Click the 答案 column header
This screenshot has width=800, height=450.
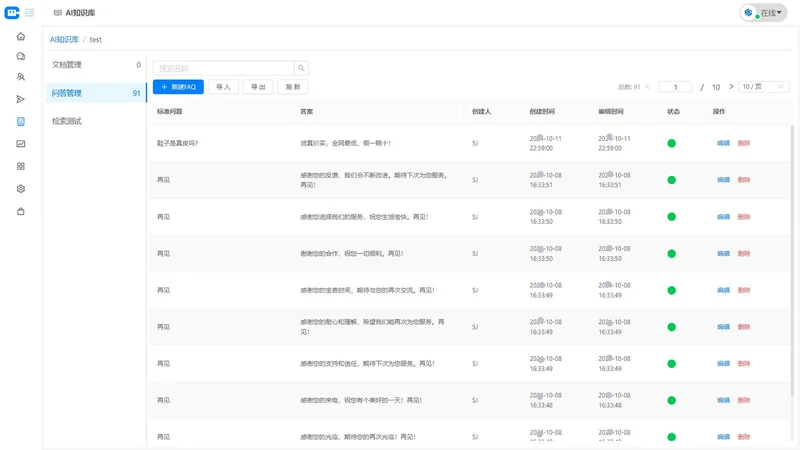point(307,111)
